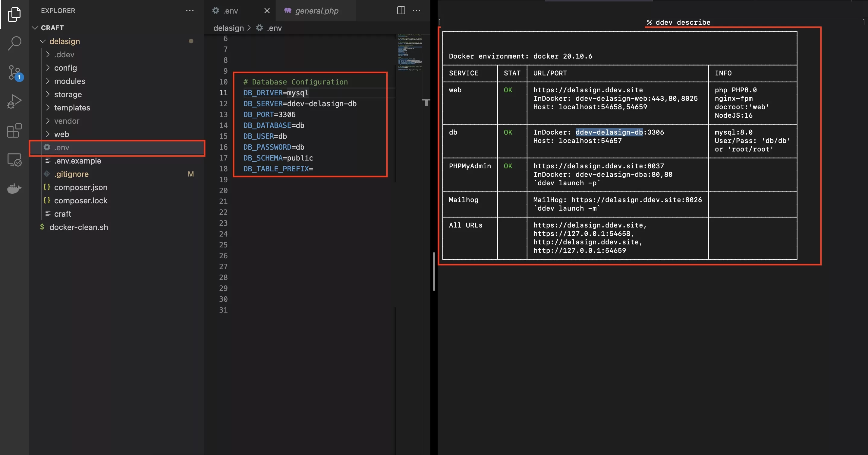Open docker-clean.sh script file
The width and height of the screenshot is (868, 455).
[79, 227]
